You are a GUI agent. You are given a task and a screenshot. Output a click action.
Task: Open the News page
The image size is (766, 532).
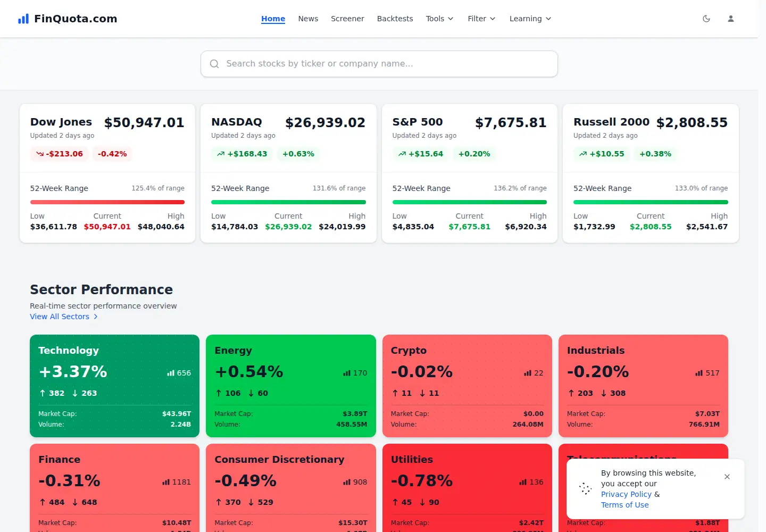(x=308, y=19)
